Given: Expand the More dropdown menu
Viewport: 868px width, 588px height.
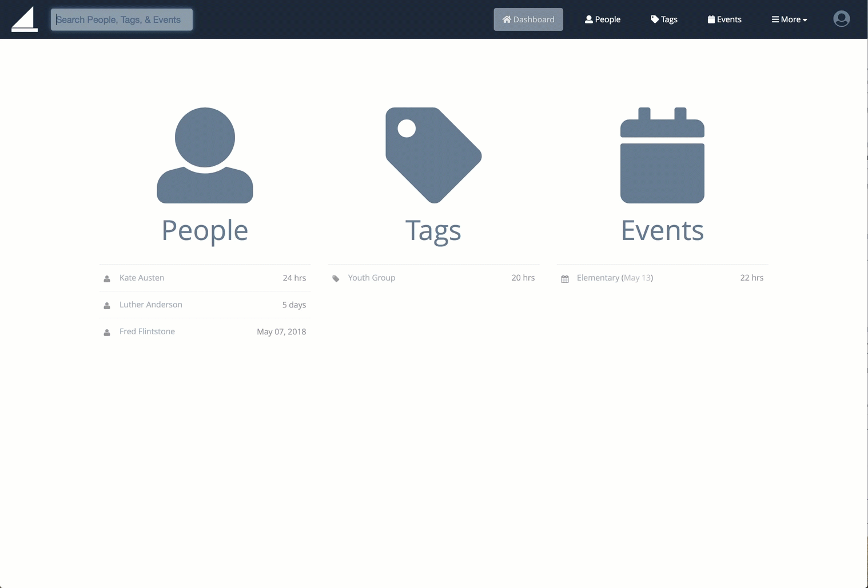Looking at the screenshot, I should [789, 19].
